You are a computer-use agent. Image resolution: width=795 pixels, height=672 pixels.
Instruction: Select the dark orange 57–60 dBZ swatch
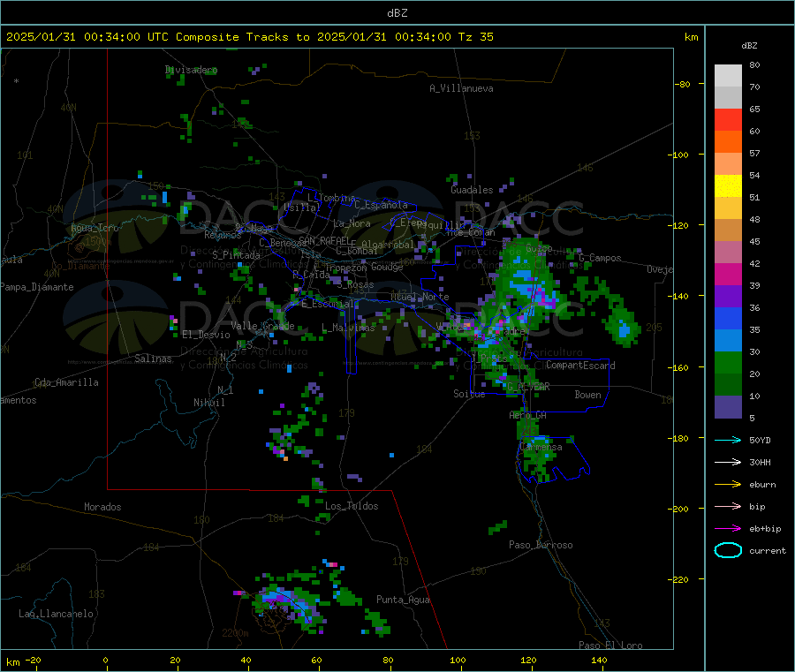728,142
